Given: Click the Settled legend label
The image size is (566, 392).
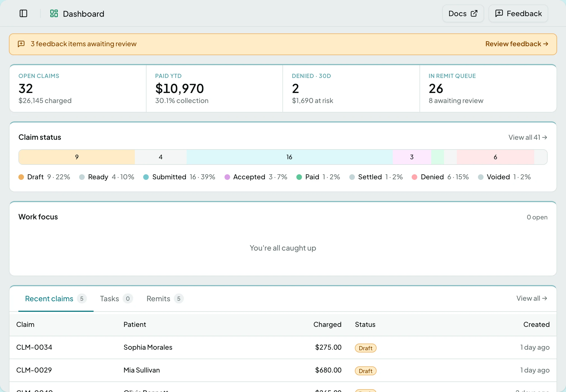Looking at the screenshot, I should 370,177.
